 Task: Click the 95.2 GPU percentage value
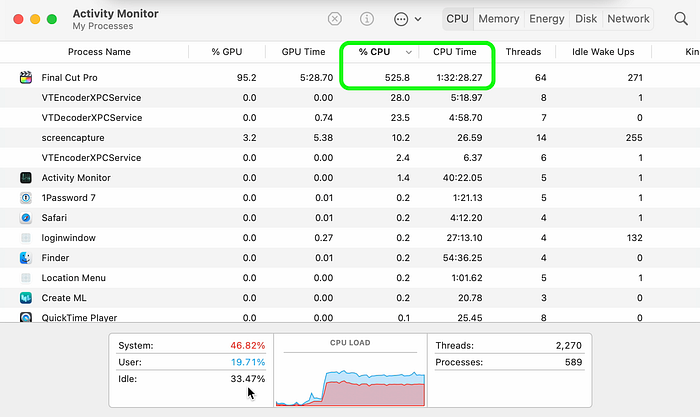tap(246, 78)
